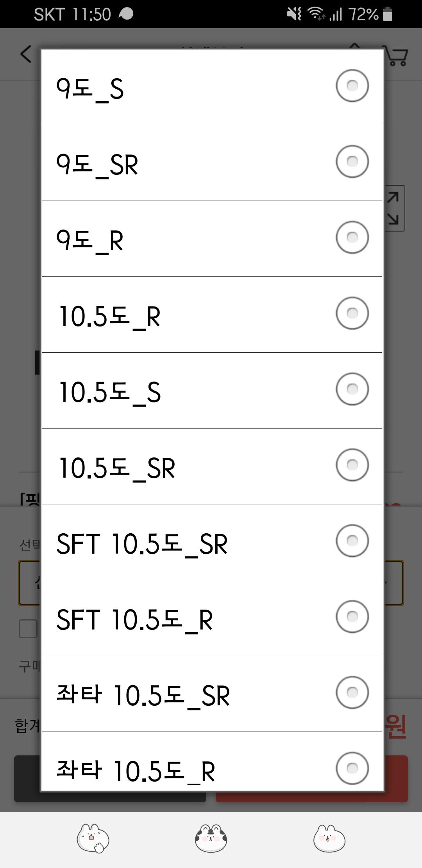Screen dimensions: 422x868
Task: Tick the checkbox behind the option list
Action: point(29,629)
